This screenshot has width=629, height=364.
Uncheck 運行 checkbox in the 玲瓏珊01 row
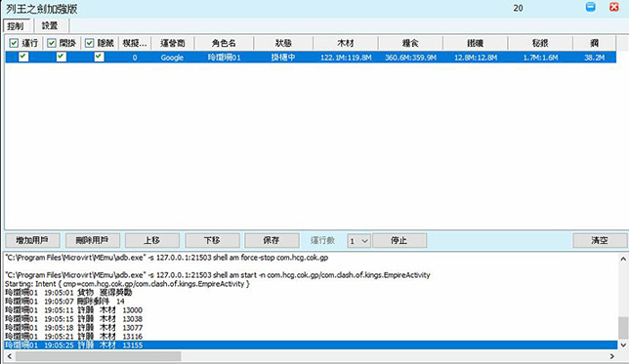coord(23,57)
